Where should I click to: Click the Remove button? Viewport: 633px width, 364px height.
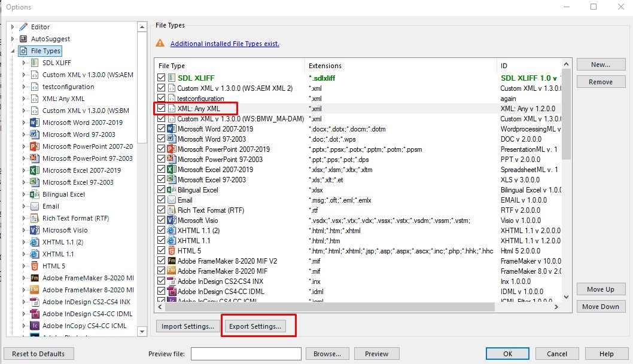pyautogui.click(x=601, y=82)
